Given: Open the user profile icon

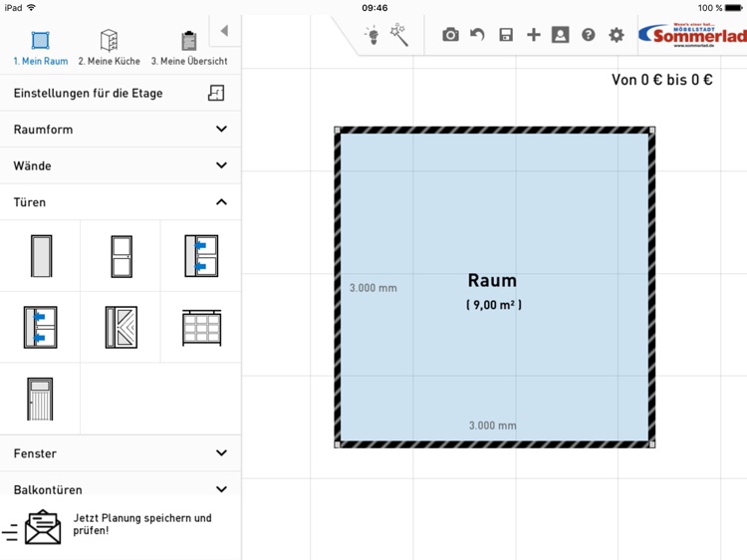Looking at the screenshot, I should tap(561, 35).
